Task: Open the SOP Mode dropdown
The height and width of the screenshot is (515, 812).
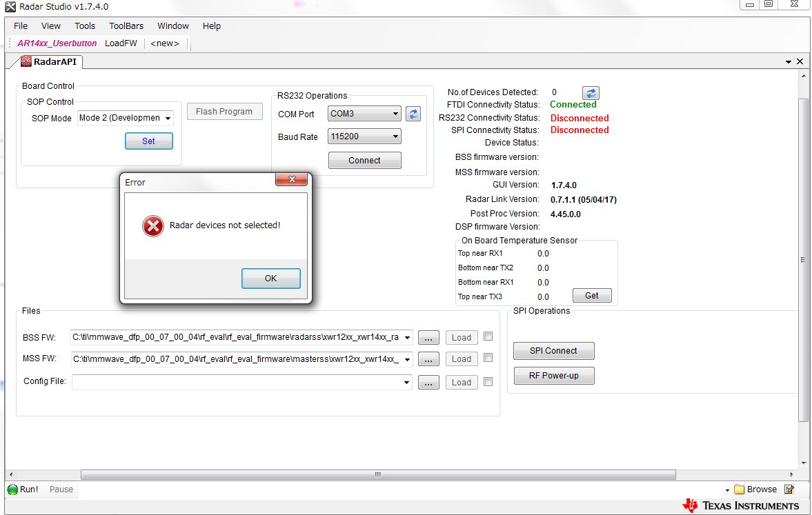Action: pyautogui.click(x=168, y=119)
